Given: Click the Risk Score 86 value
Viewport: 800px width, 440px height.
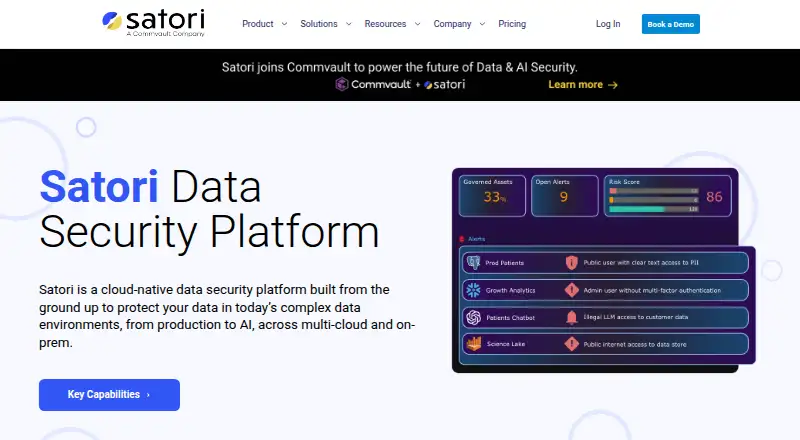Looking at the screenshot, I should (714, 197).
